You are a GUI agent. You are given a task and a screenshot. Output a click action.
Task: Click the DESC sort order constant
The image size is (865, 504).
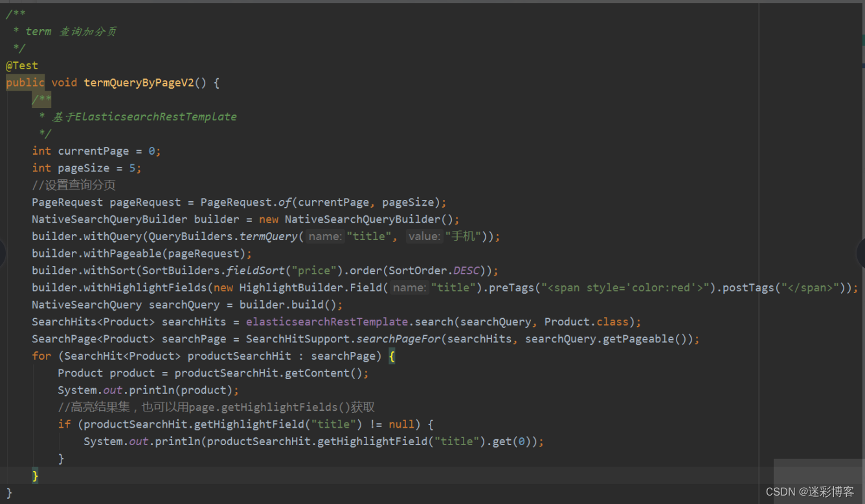coord(466,270)
